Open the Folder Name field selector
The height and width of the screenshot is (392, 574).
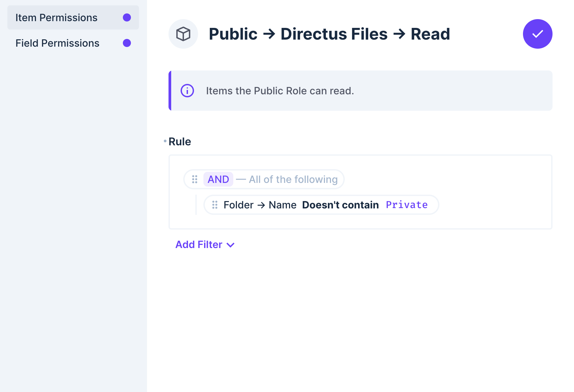260,205
